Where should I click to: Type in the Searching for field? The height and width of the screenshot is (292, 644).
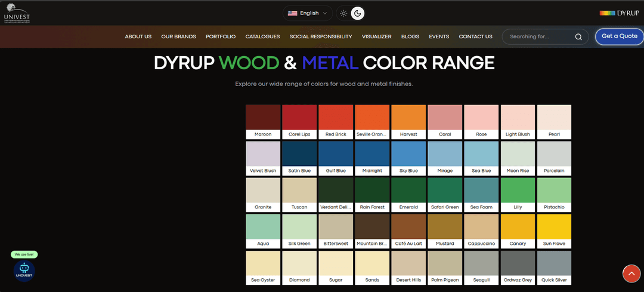538,36
